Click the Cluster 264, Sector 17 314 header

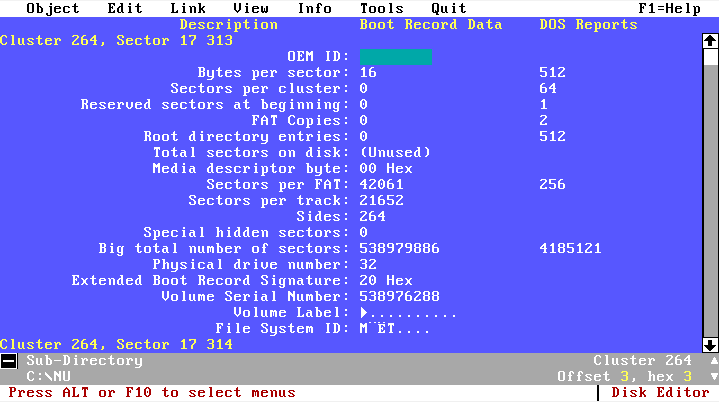click(116, 344)
